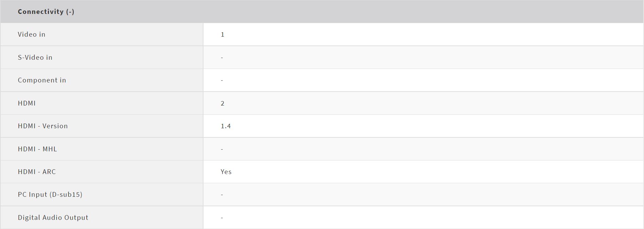The image size is (644, 229).
Task: Click the HDMI - Version label
Action: (43, 126)
